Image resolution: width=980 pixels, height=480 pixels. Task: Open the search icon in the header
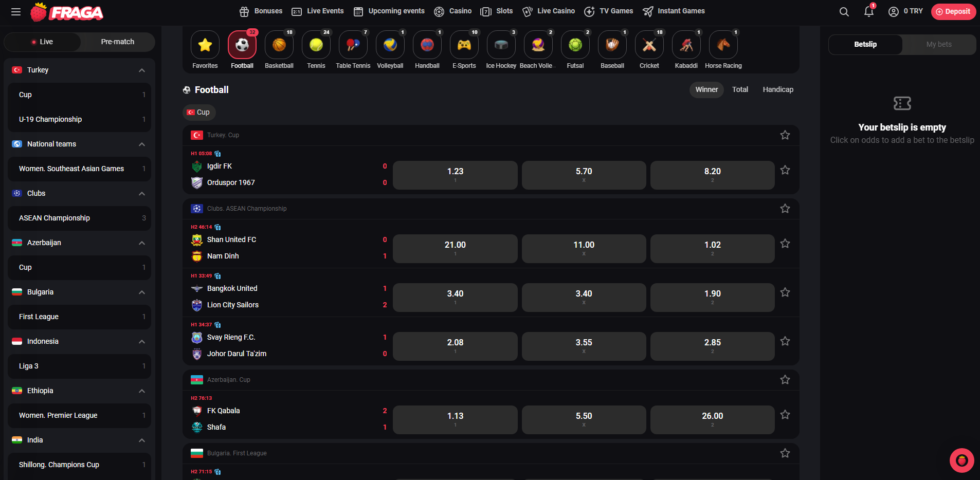click(844, 11)
